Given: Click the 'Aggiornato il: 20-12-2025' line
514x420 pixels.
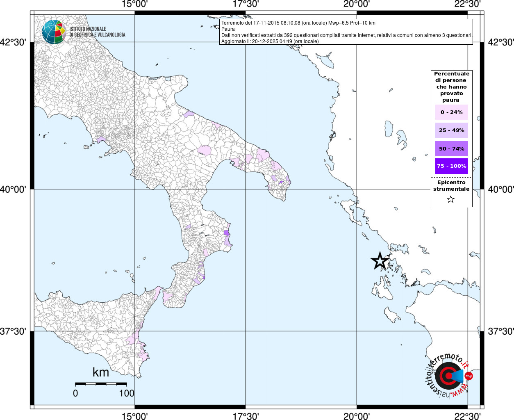Looking at the screenshot, I should point(270,41).
